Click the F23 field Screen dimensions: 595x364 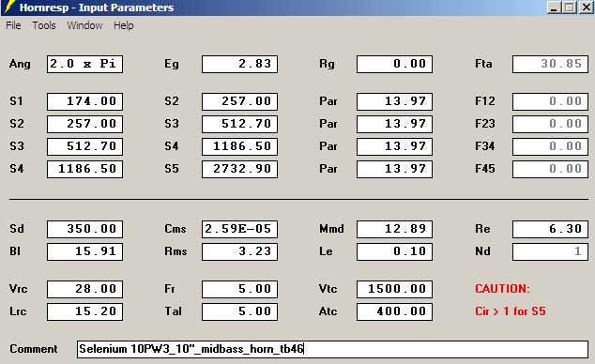[x=550, y=124]
